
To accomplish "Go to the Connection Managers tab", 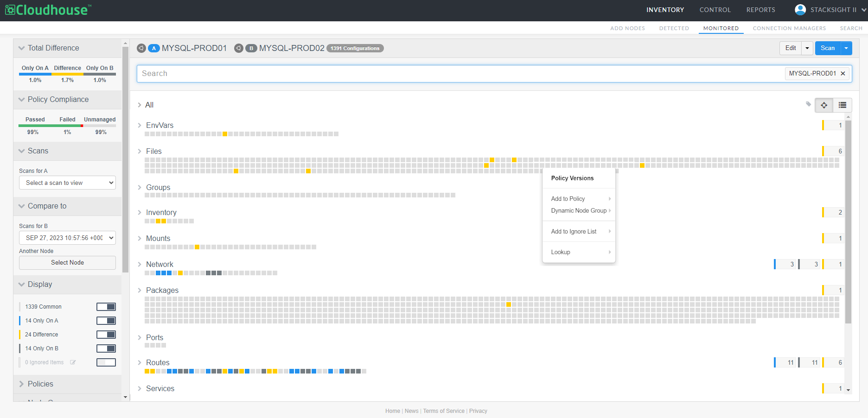I will coord(790,28).
